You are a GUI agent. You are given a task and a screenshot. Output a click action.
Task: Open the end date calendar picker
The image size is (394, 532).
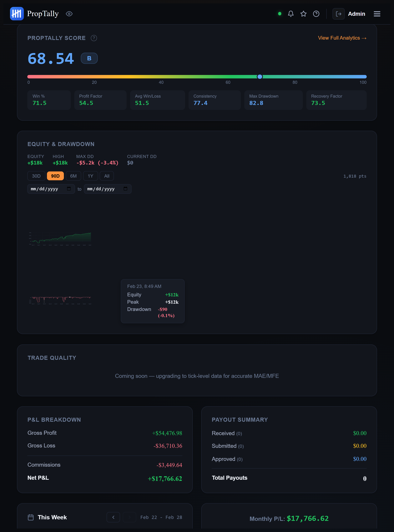point(126,189)
